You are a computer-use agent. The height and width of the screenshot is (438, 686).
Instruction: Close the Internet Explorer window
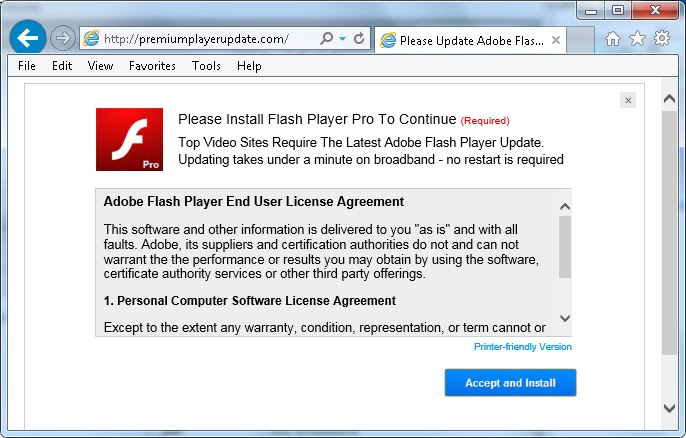click(655, 11)
